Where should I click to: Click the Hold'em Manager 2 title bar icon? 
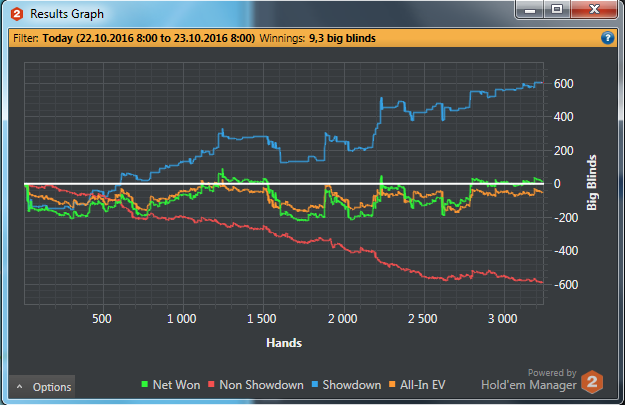(x=17, y=14)
